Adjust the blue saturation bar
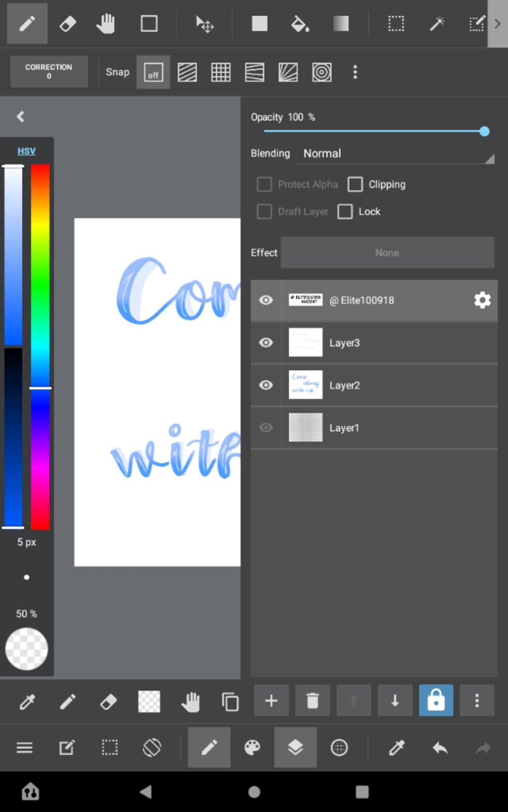 [x=13, y=256]
